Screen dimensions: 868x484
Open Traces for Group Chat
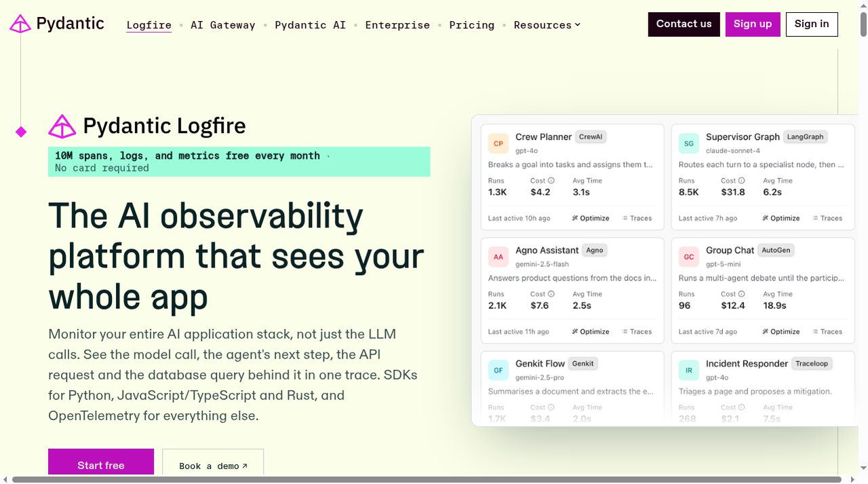(x=828, y=332)
